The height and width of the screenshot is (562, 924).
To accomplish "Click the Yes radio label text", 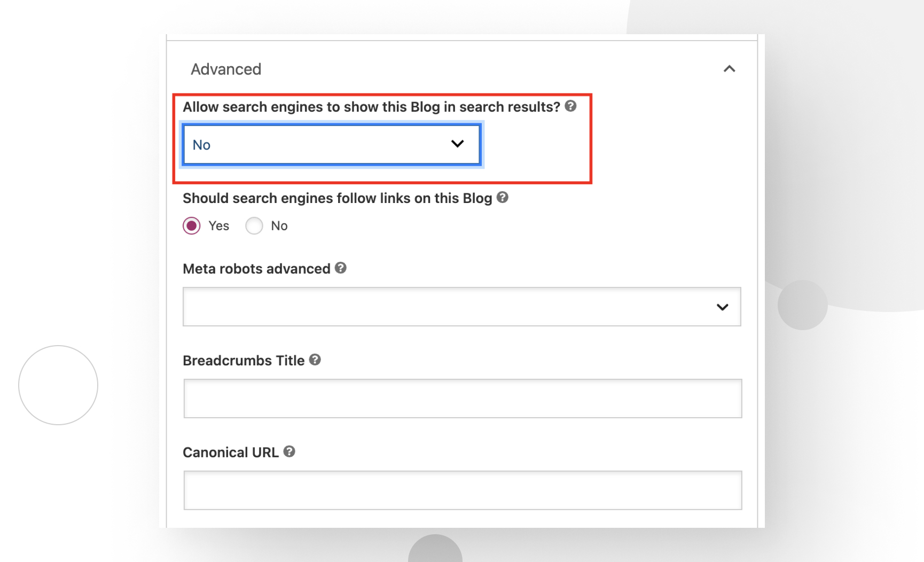I will pyautogui.click(x=218, y=225).
